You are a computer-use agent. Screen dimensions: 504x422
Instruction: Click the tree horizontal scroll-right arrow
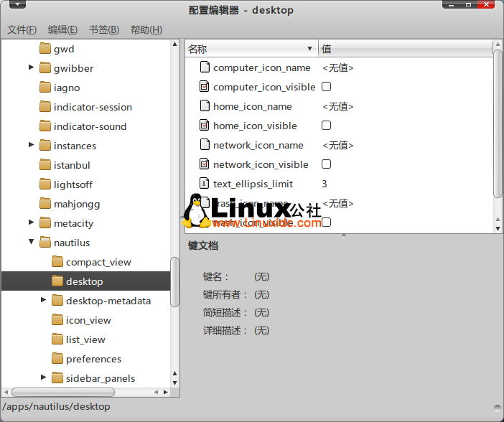(x=166, y=392)
